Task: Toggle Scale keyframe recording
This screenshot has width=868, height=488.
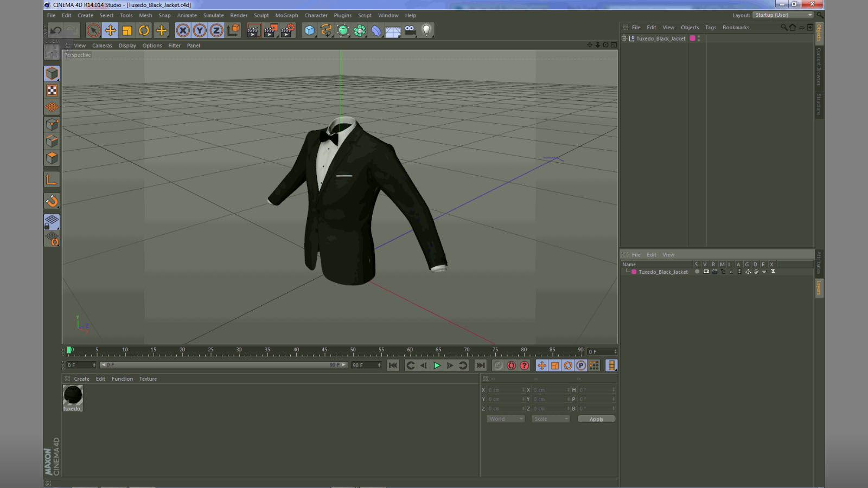Action: [555, 365]
